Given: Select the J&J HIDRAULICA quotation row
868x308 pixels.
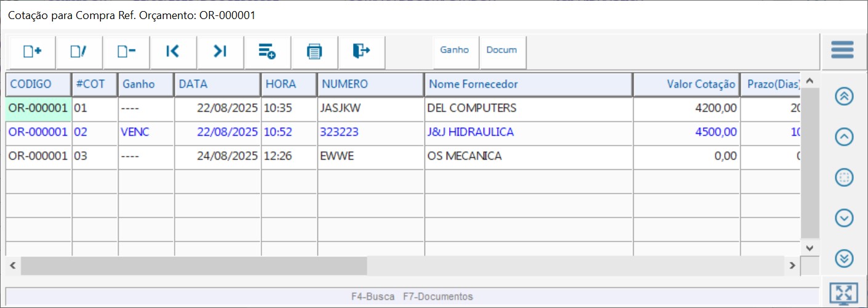Looking at the screenshot, I should pos(470,132).
